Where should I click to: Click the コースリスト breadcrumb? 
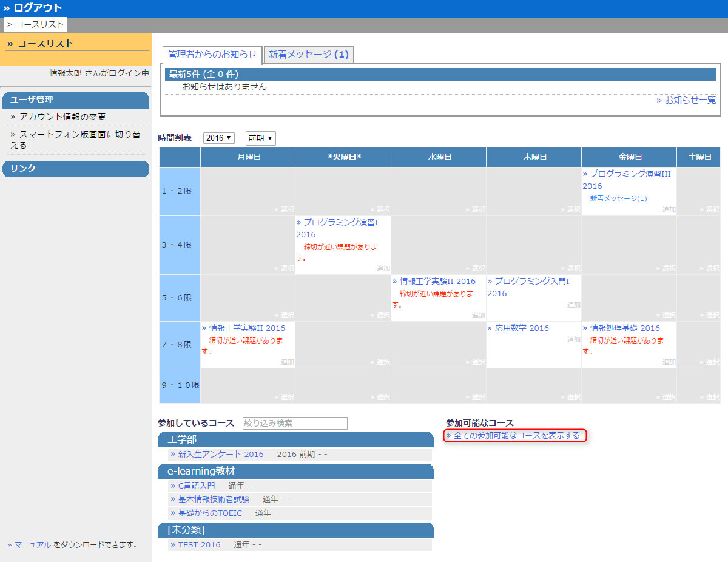(36, 25)
